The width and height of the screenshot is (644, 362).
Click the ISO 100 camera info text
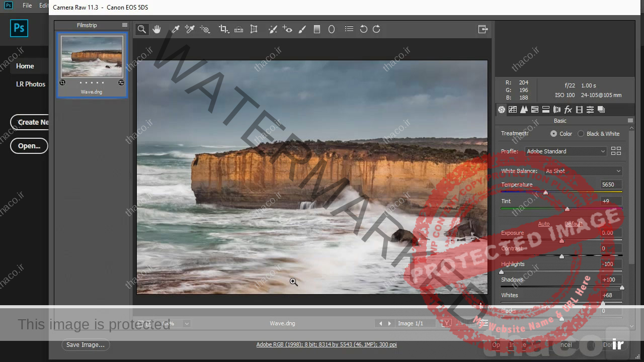pos(565,95)
